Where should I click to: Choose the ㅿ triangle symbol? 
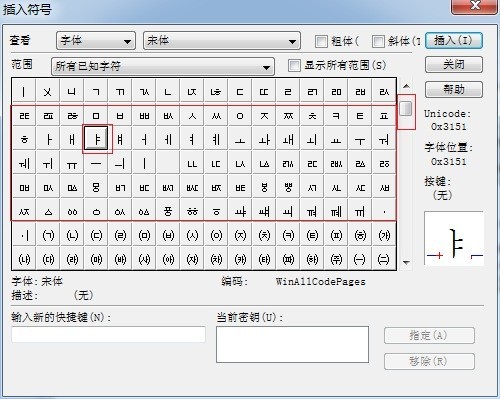tap(48, 212)
